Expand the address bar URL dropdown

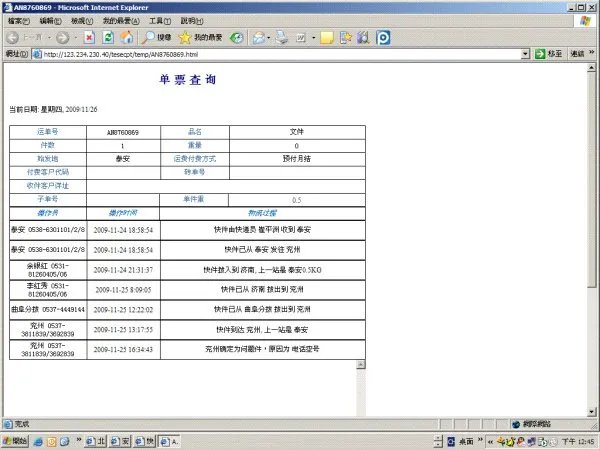pos(524,54)
